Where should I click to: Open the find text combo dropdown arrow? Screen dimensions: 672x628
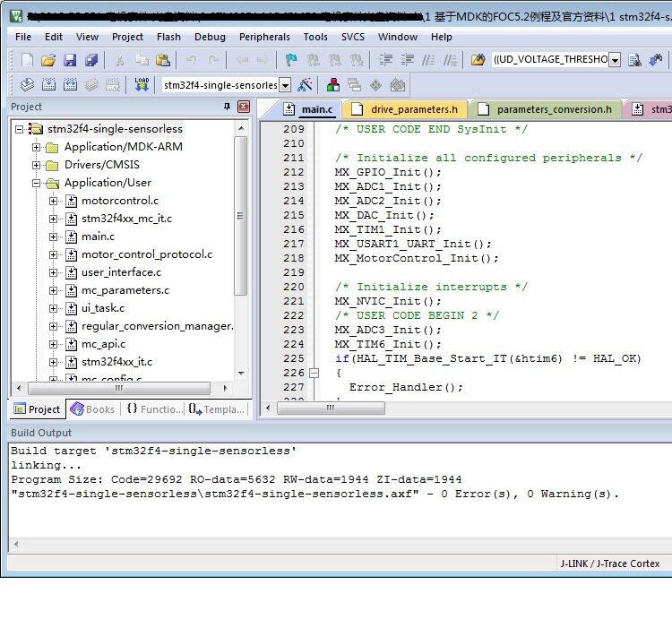pyautogui.click(x=615, y=60)
